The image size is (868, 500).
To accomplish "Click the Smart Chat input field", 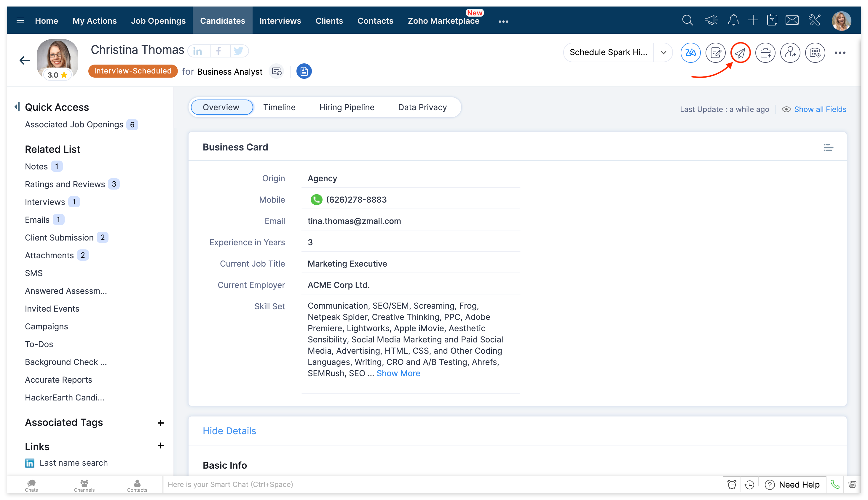I will coord(440,484).
